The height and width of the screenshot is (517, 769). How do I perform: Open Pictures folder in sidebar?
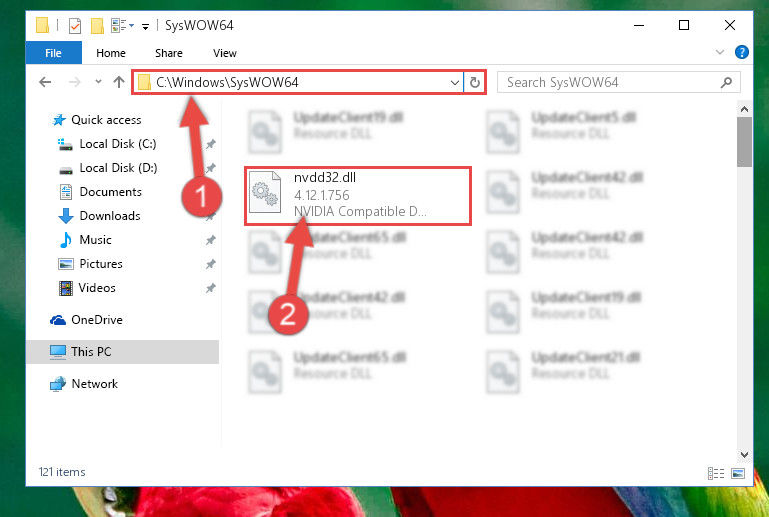point(101,264)
